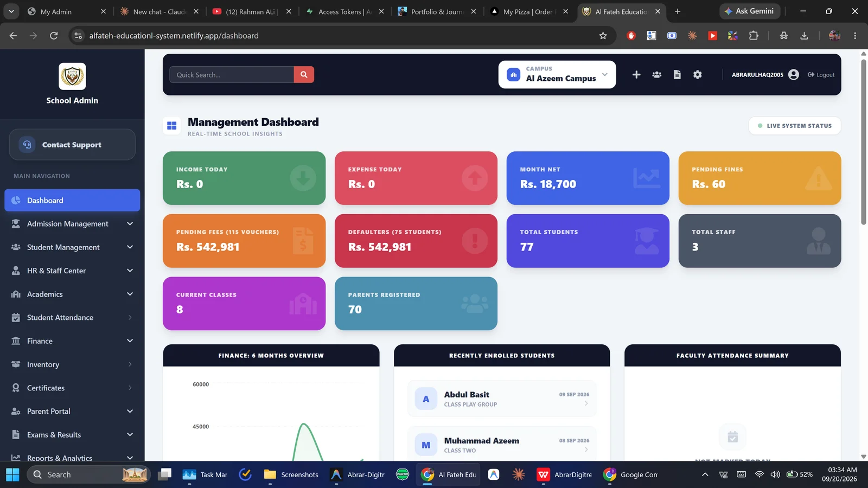Open Student Attendance in the sidebar
Image resolution: width=868 pixels, height=488 pixels.
(x=72, y=318)
